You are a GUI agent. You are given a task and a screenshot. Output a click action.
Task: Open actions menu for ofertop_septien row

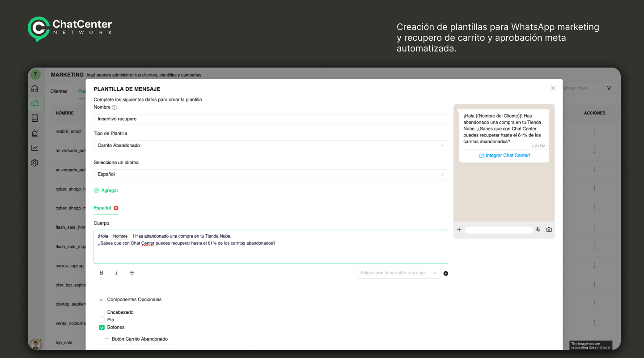click(594, 304)
